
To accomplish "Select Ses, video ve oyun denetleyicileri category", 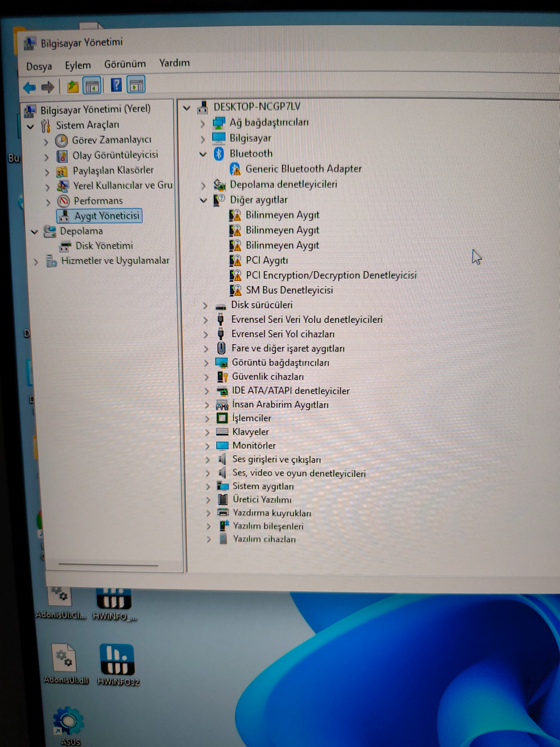I will coord(299,473).
